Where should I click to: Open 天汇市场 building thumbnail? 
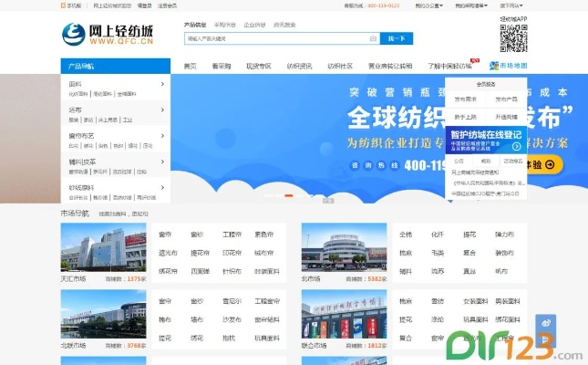[104, 247]
